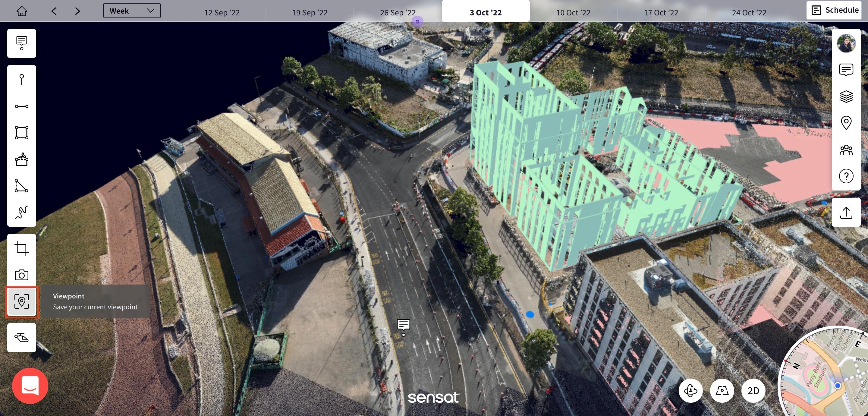Viewport: 868px width, 416px height.
Task: Select the 26 Sep '22 week tab
Action: pos(397,12)
